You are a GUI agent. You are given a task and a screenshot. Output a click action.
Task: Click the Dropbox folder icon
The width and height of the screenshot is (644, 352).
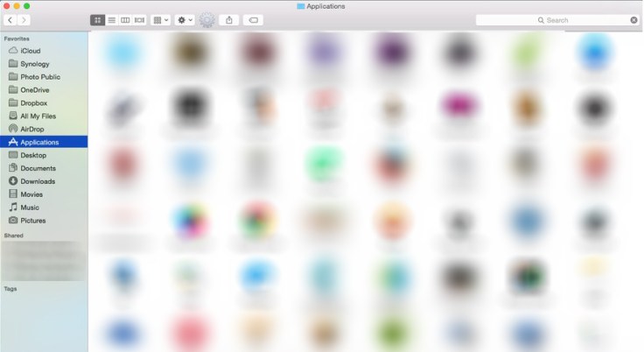click(13, 102)
